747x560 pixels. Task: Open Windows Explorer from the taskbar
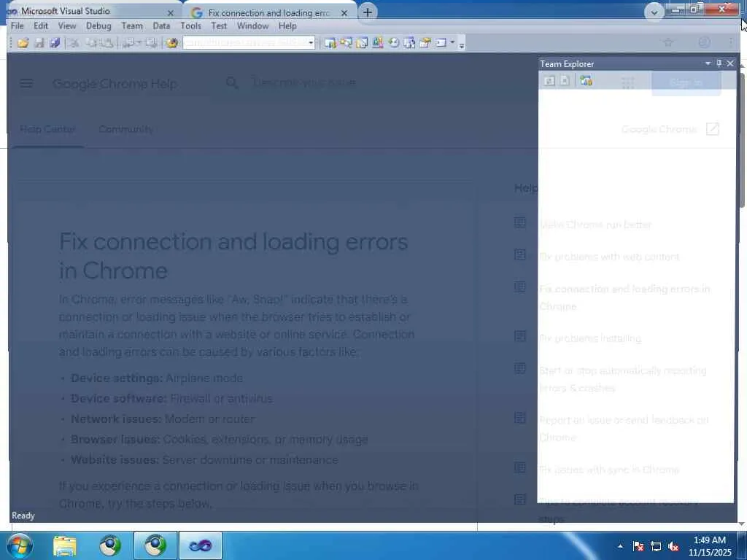click(65, 545)
